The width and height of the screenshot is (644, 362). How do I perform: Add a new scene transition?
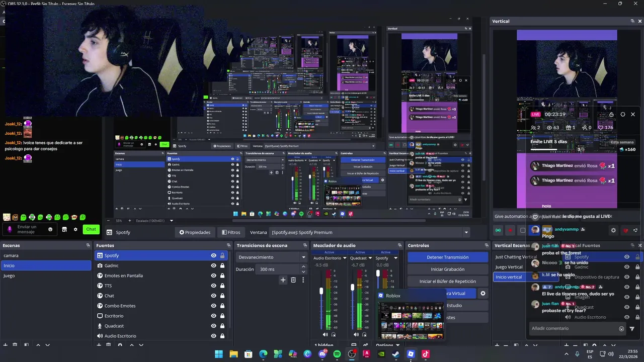click(x=283, y=280)
